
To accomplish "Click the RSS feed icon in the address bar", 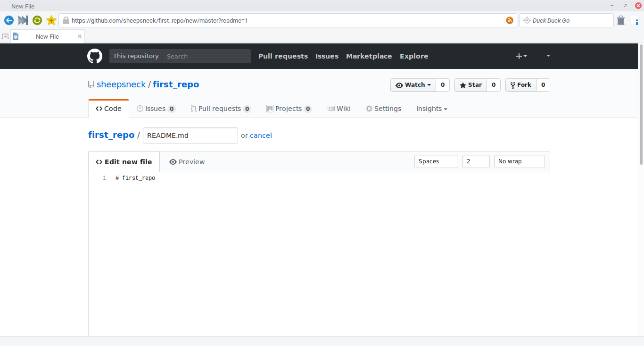I will click(509, 20).
